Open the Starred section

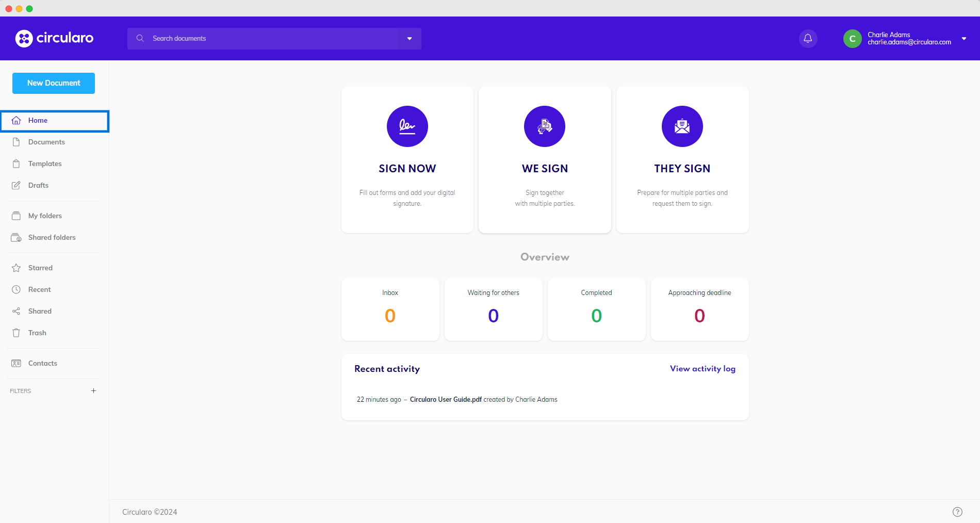[x=40, y=268]
